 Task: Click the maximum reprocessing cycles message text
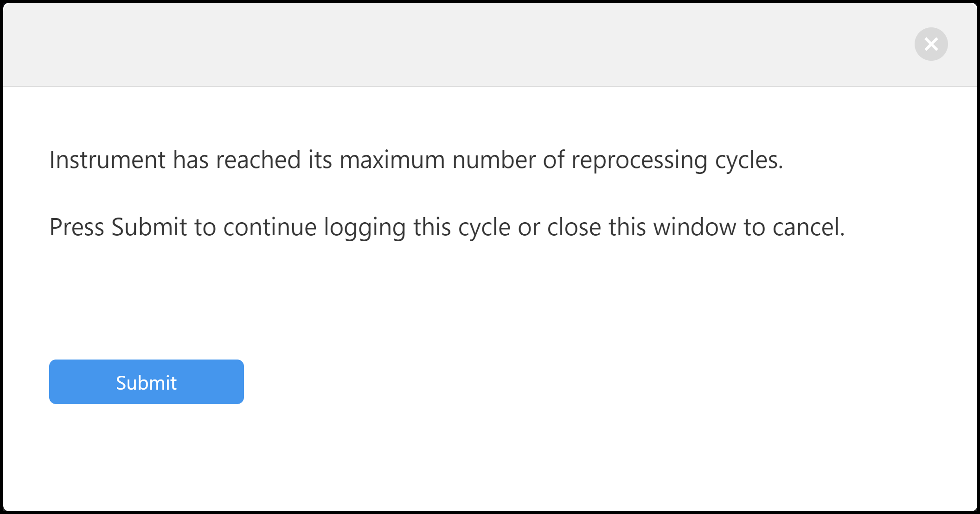tap(416, 160)
